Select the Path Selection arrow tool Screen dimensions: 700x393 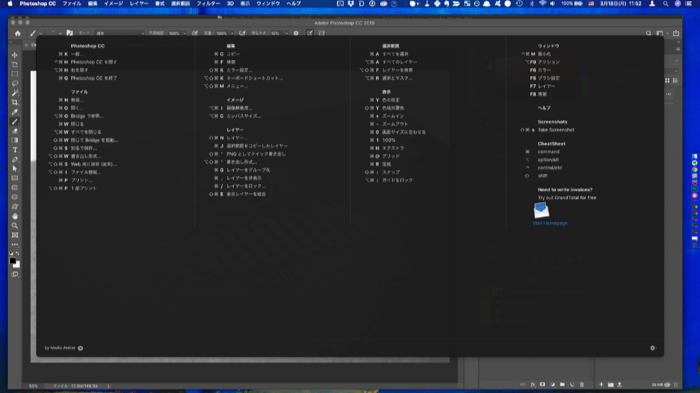pyautogui.click(x=15, y=169)
